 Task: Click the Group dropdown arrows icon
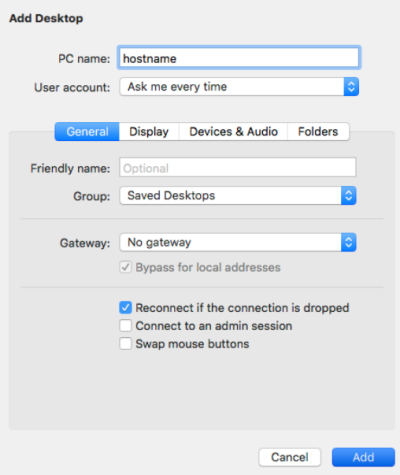[x=349, y=196]
